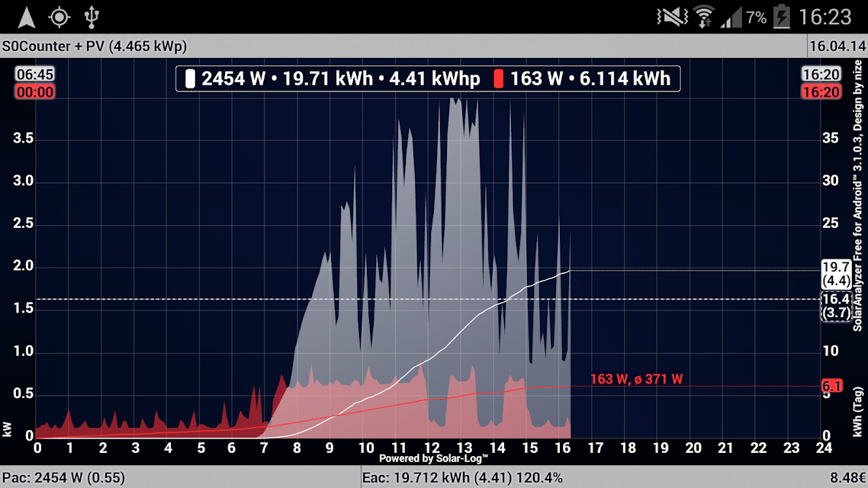Screen dimensions: 868x488
Task: Tap the 163 W, ø 371 W label
Action: click(637, 379)
